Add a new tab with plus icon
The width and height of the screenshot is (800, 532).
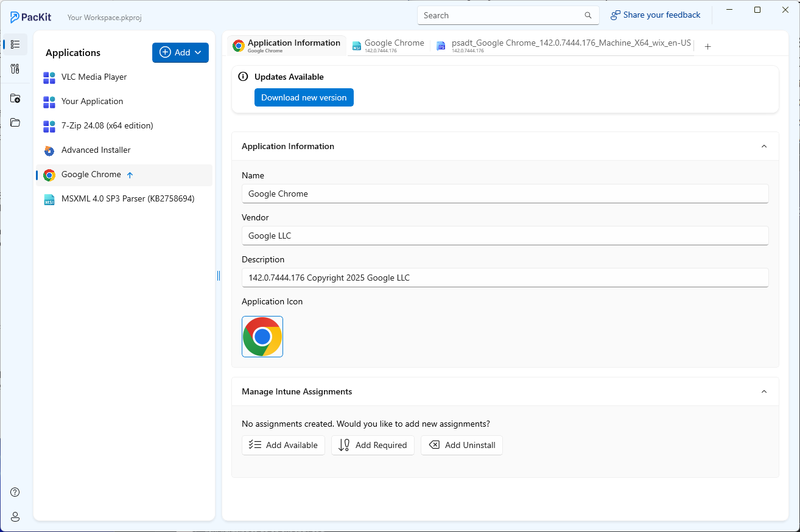707,46
